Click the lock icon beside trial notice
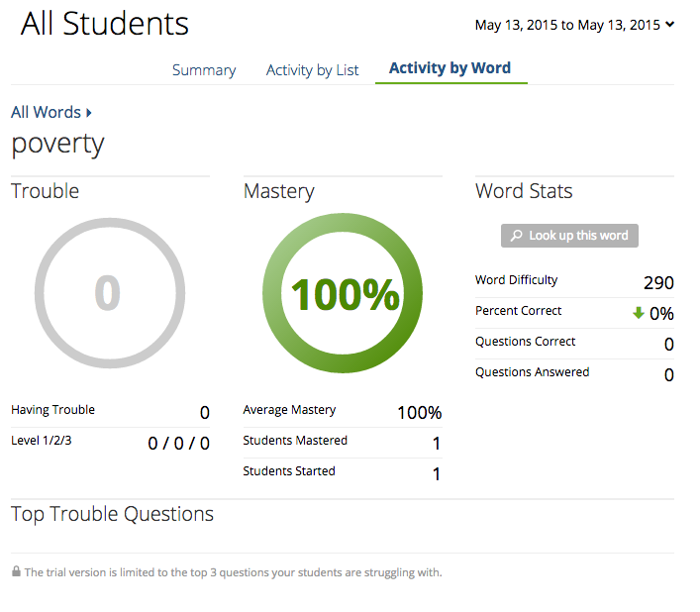Image resolution: width=700 pixels, height=612 pixels. [x=16, y=571]
